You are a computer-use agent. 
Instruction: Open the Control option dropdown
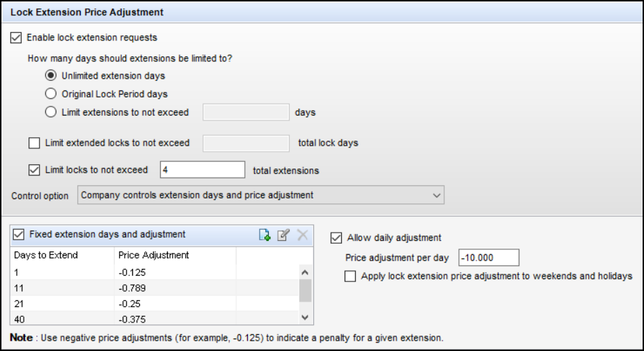coord(261,195)
